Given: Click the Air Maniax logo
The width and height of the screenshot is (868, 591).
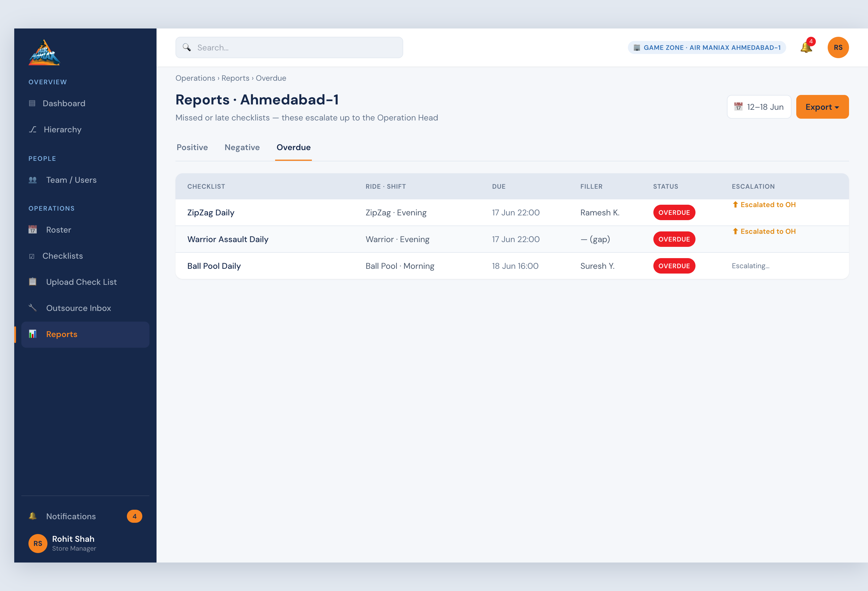Looking at the screenshot, I should coord(44,52).
